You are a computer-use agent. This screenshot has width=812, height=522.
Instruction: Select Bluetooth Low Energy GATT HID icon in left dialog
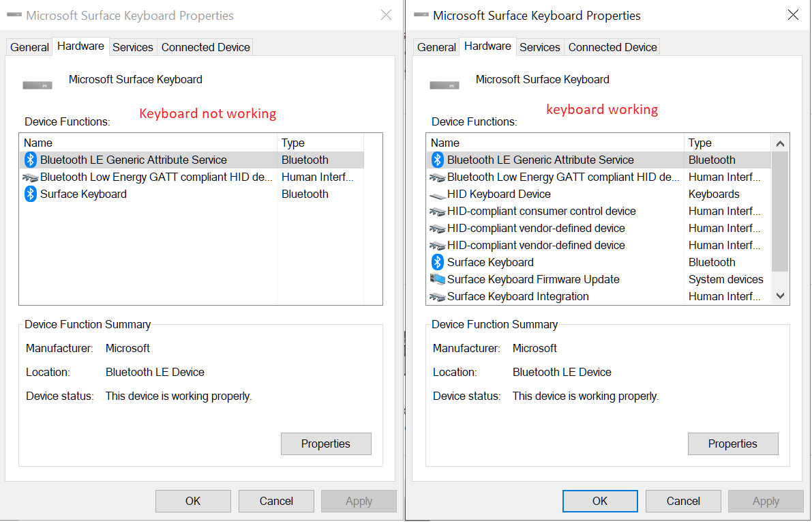[x=31, y=177]
